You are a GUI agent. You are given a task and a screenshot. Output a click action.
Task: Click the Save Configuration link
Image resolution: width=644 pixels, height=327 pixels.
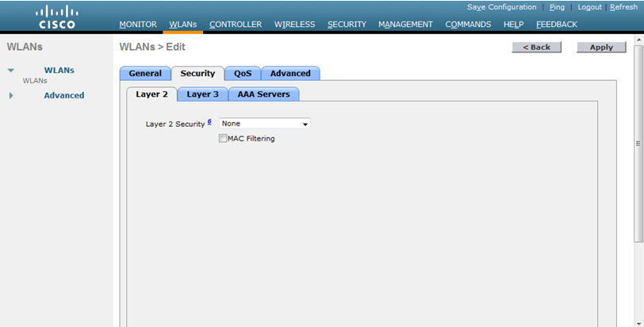(x=501, y=7)
